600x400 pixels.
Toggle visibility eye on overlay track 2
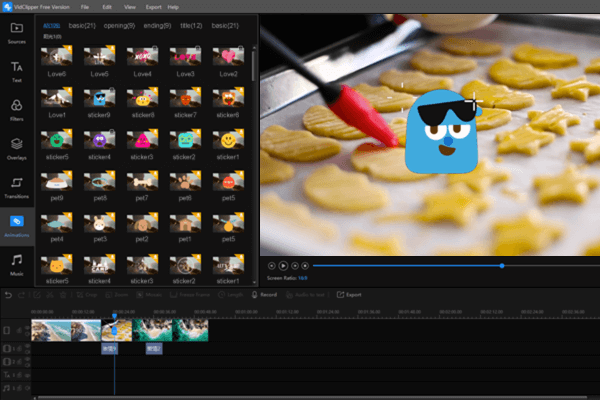tap(28, 359)
